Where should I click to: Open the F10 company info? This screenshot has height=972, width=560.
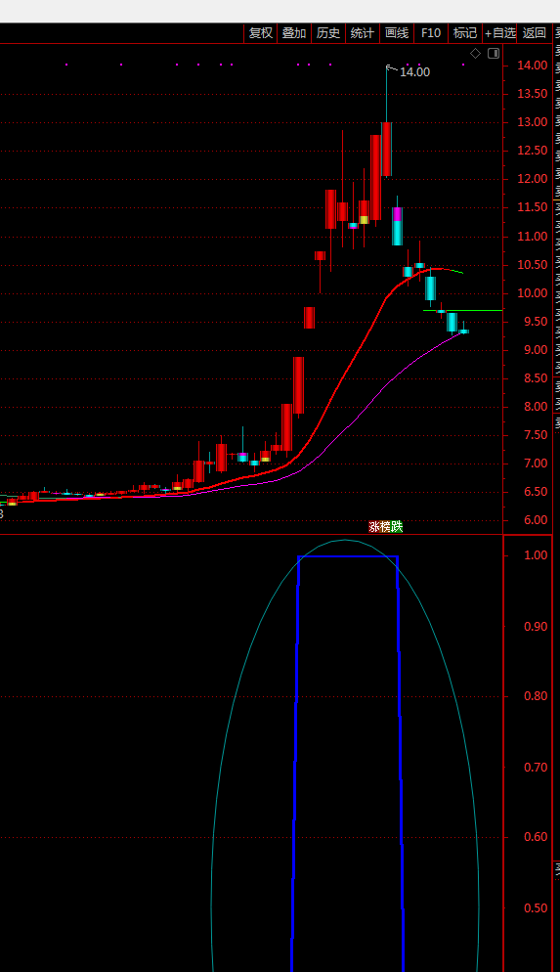pos(431,33)
